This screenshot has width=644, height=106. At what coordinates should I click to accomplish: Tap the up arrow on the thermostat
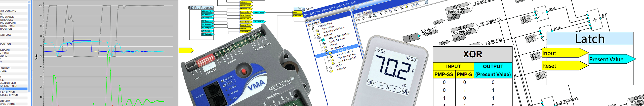(395, 88)
